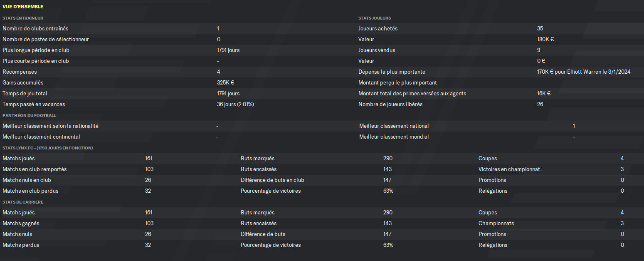The height and width of the screenshot is (261, 644).
Task: Select the Vue d'ensemble heading
Action: [x=23, y=7]
